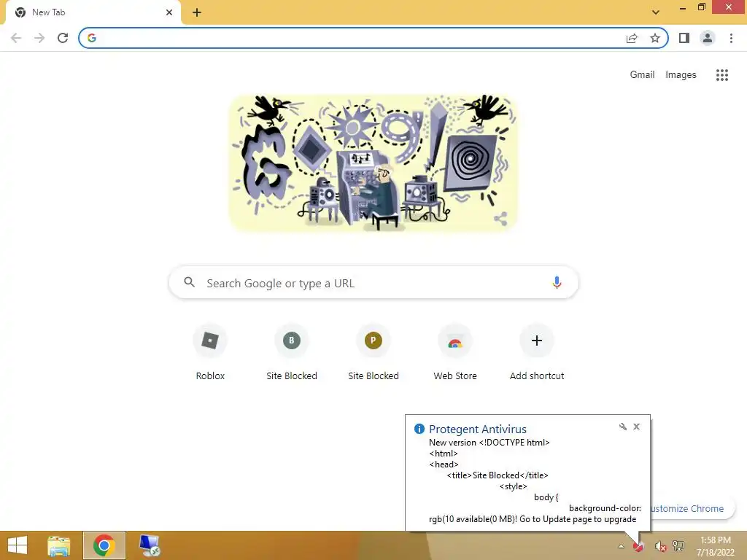The width and height of the screenshot is (747, 560).
Task: Open Google Images link
Action: click(681, 75)
